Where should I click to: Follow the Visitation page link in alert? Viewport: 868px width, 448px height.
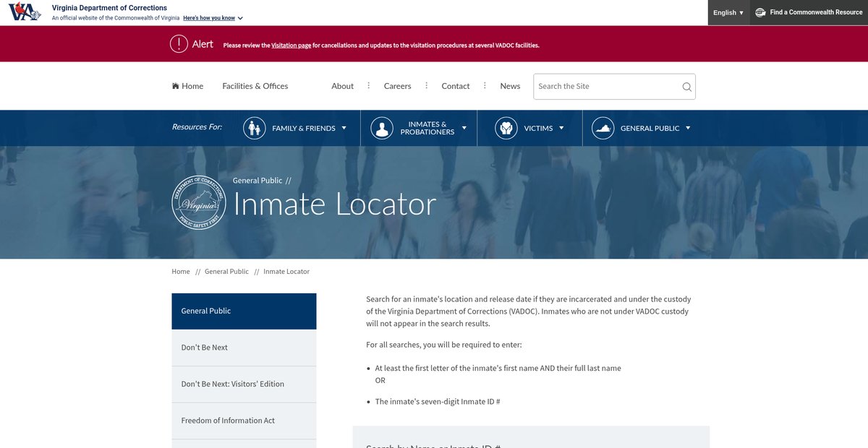291,45
